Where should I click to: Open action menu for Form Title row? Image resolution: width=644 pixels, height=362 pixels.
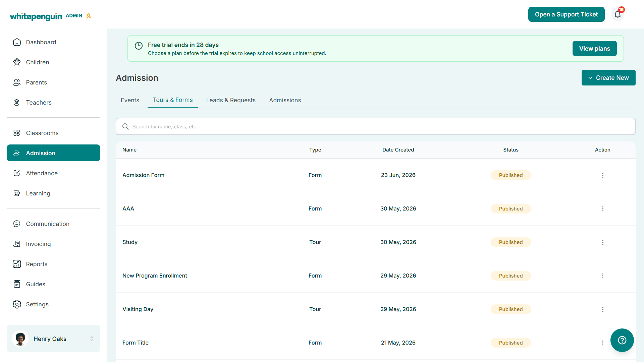pos(603,343)
